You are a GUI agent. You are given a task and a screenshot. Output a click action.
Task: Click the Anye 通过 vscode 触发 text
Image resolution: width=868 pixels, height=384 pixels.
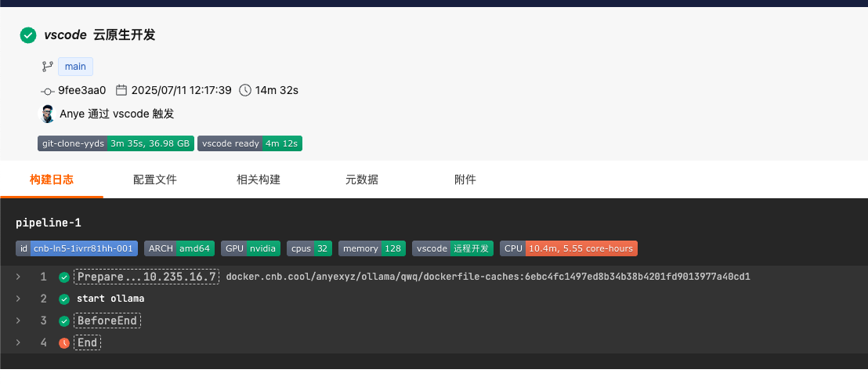point(117,114)
